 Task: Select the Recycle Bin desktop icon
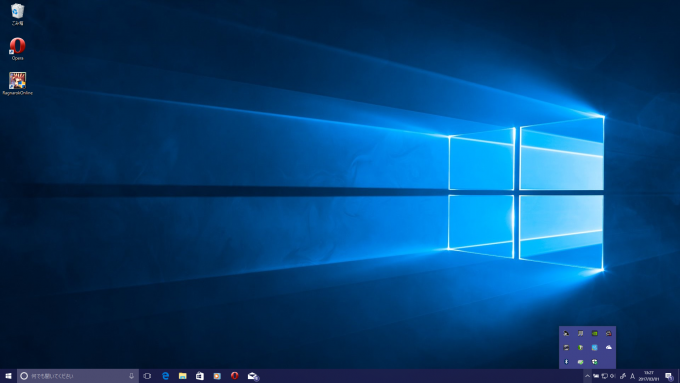tap(17, 14)
